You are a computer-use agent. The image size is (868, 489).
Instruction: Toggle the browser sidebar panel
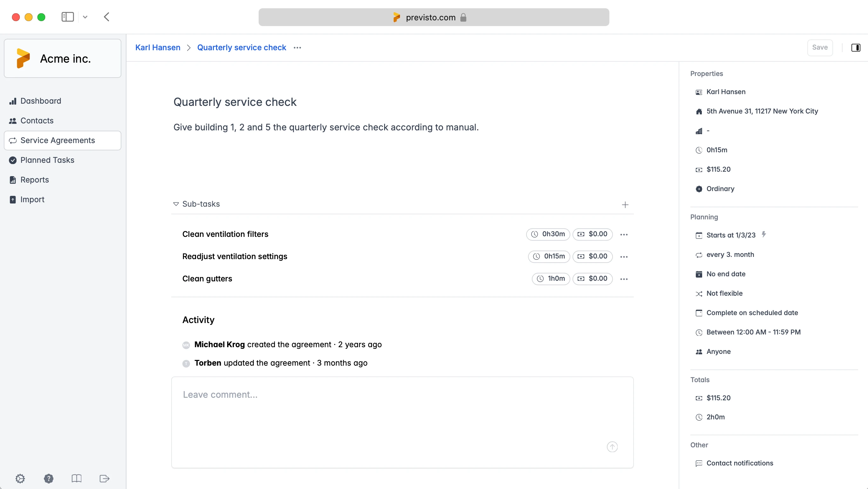(68, 17)
